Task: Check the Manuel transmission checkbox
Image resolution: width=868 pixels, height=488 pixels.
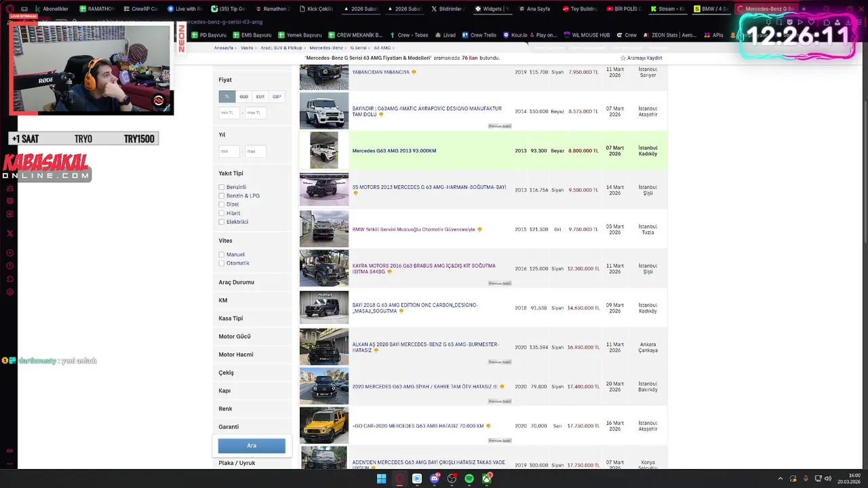Action: tap(221, 255)
